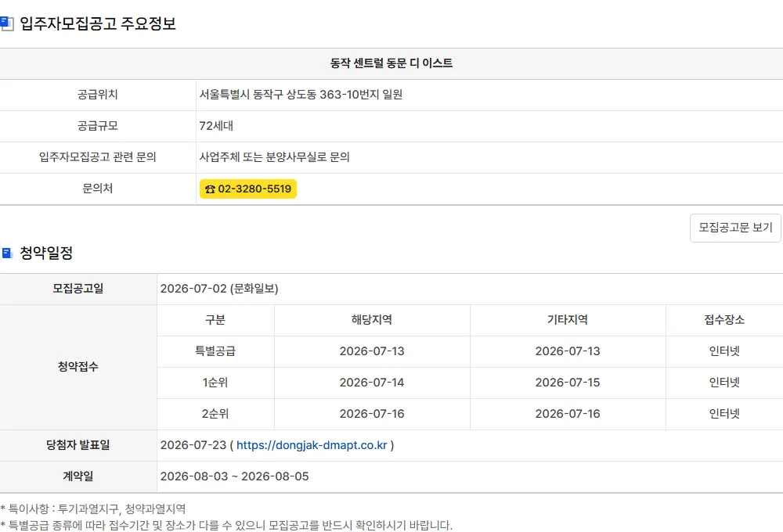783x532 pixels.
Task: Click the 문의처 row label
Action: tap(97, 189)
